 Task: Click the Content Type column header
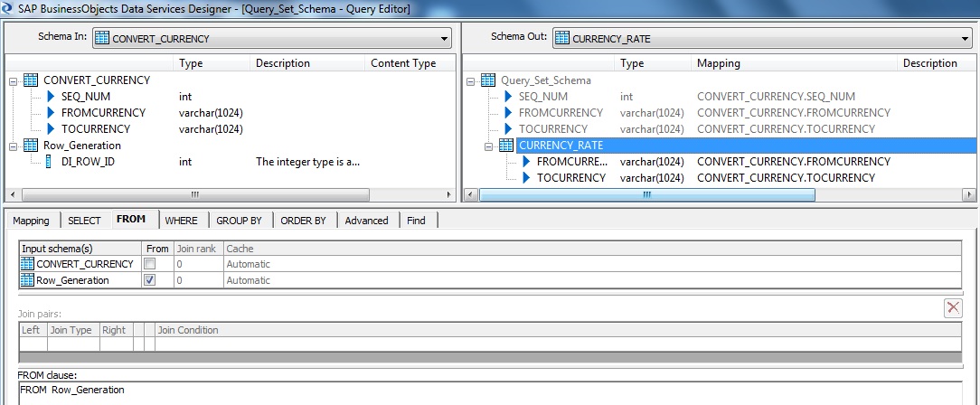410,63
